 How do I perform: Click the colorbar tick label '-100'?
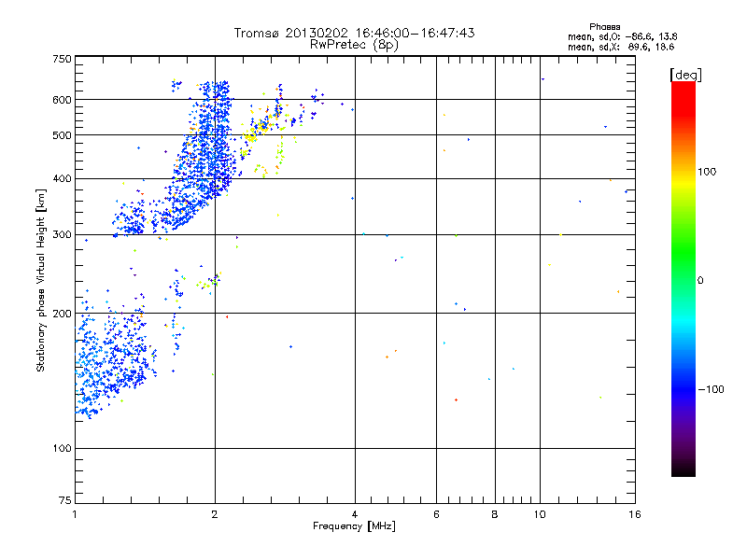(x=712, y=389)
